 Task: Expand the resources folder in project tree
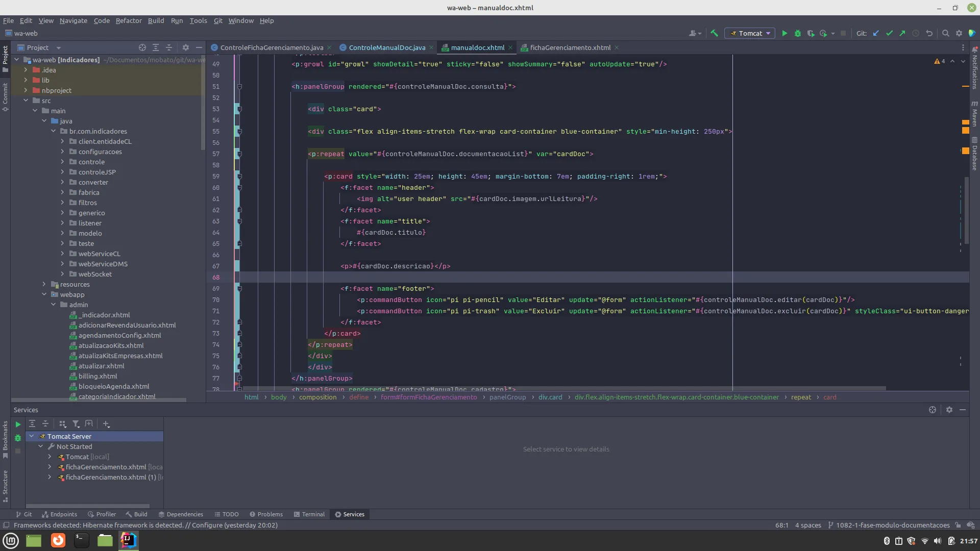(44, 284)
